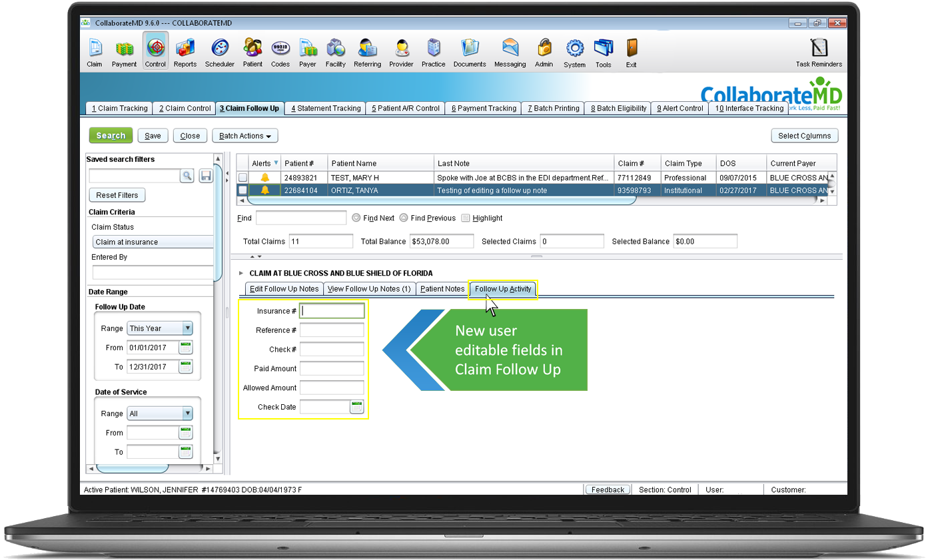Switch to 1 Claim Tracking tab
The height and width of the screenshot is (560, 928).
click(x=119, y=109)
